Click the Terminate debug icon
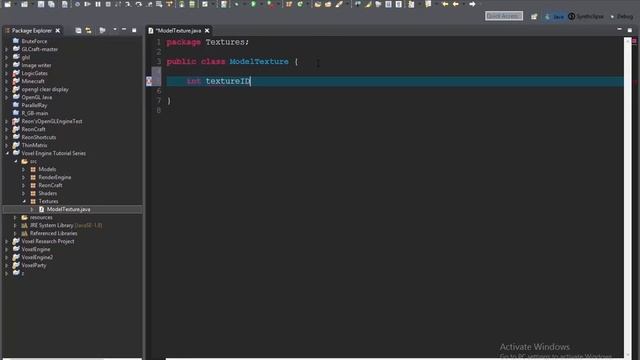 108,4
